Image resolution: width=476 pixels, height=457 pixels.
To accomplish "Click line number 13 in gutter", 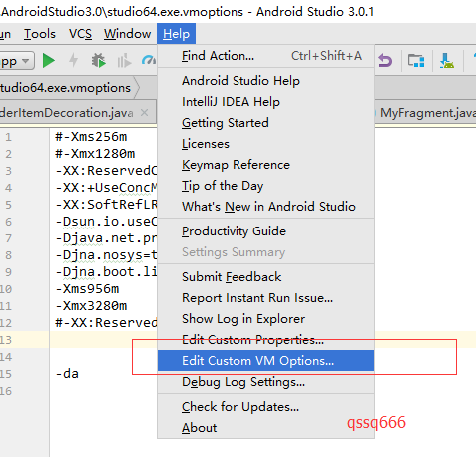I will [6, 340].
